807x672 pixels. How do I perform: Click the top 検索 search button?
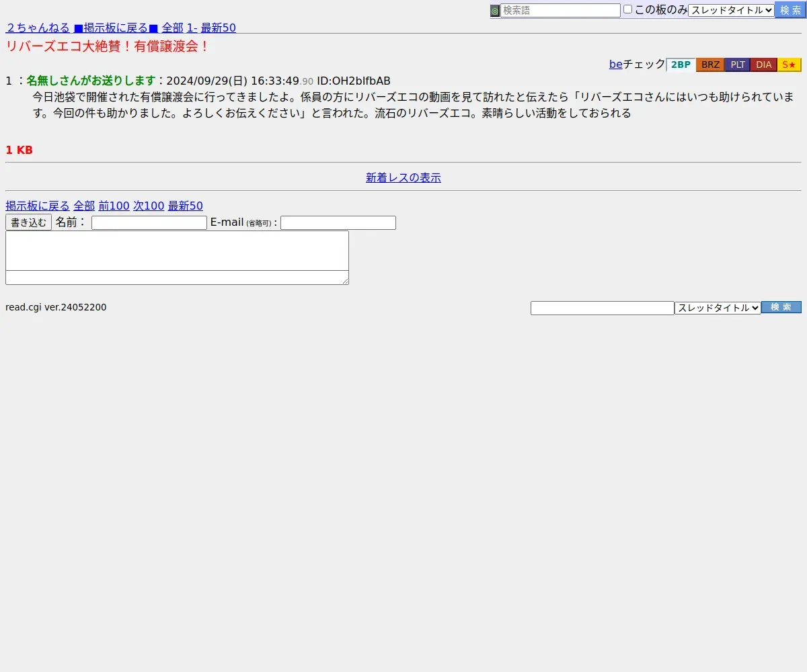[x=790, y=10]
